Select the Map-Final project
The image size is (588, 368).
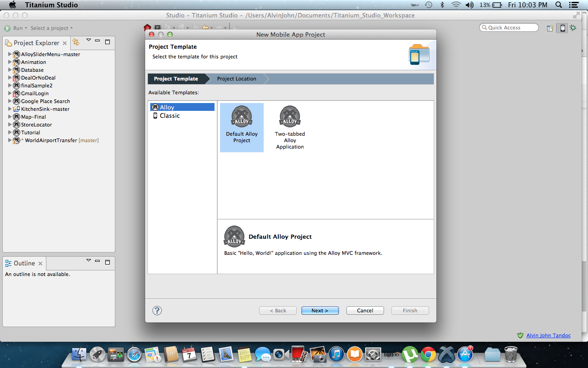(x=33, y=117)
